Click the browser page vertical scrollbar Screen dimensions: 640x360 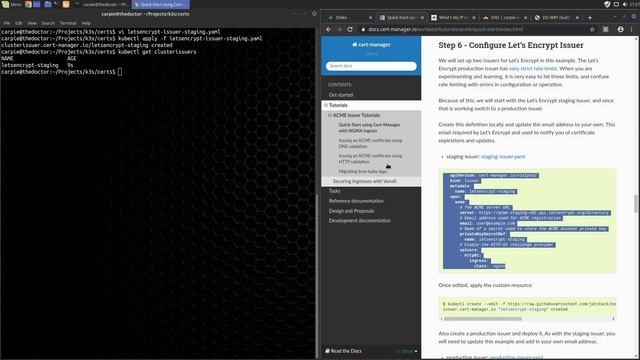636,204
